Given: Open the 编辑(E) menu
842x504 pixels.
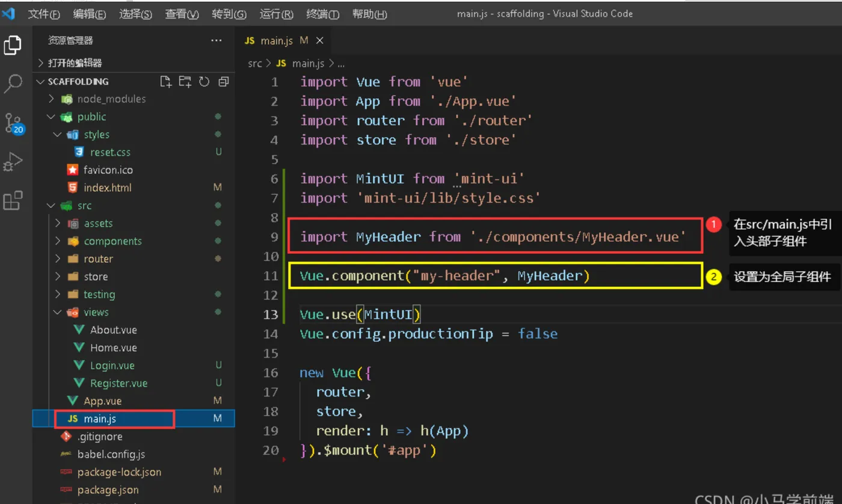Looking at the screenshot, I should coord(90,14).
